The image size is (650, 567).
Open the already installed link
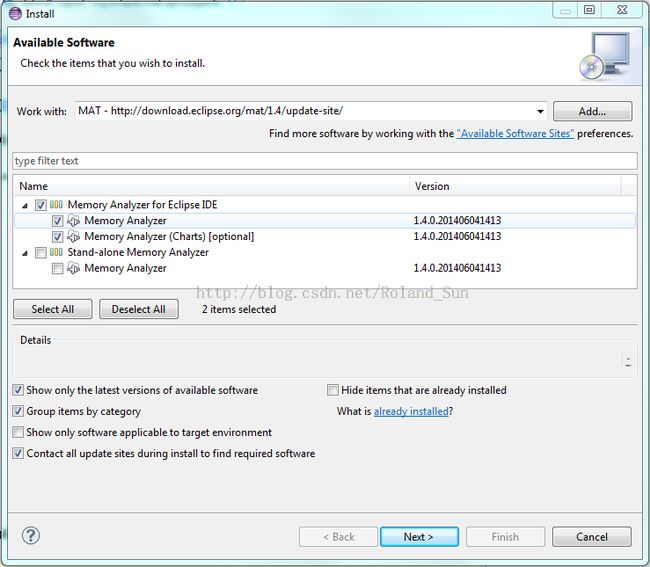[x=411, y=411]
